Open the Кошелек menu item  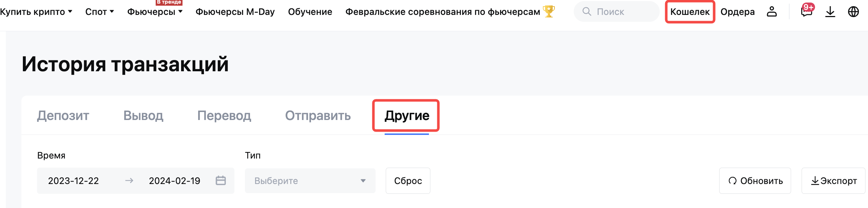[690, 12]
